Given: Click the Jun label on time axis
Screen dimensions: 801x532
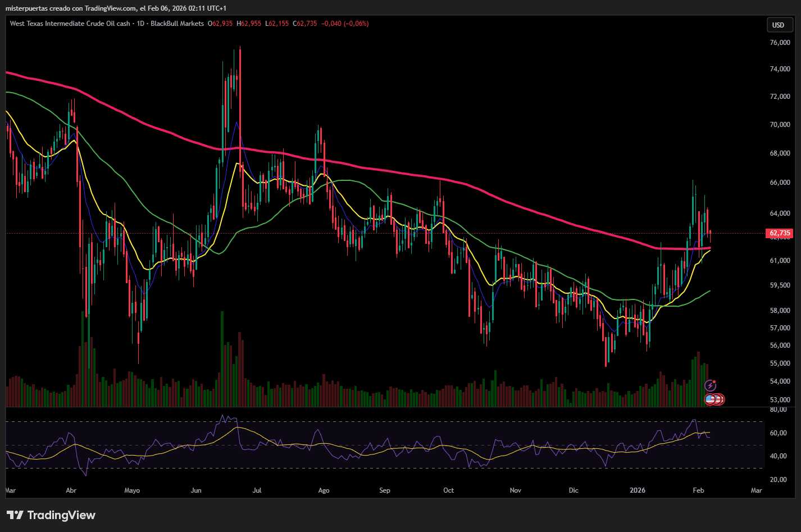Looking at the screenshot, I should 196,490.
